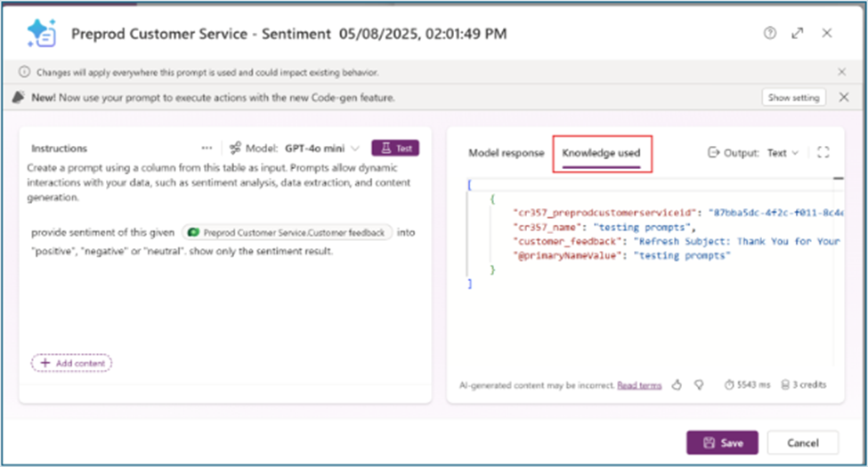Click the Preprod Customer Service.Customer feedback chip
868x467 pixels.
point(288,232)
